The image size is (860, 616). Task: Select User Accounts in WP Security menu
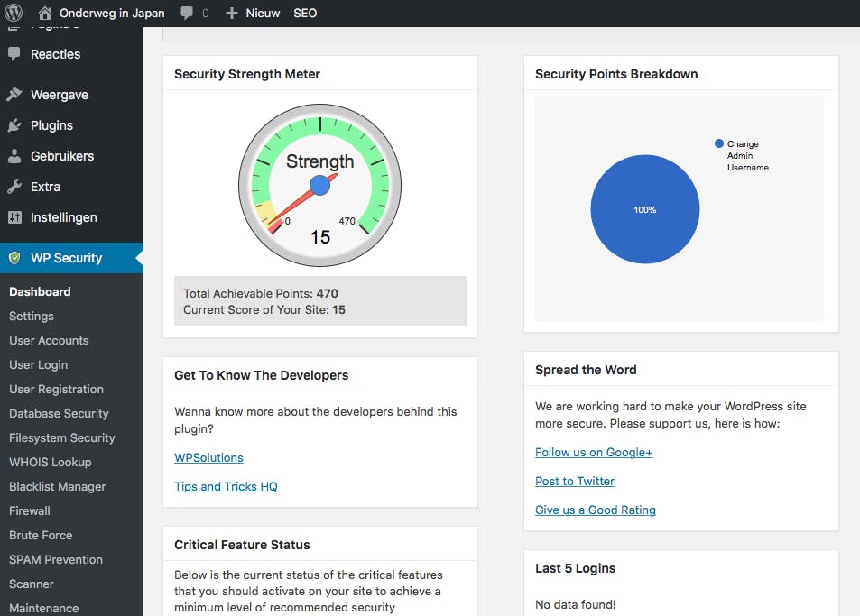pyautogui.click(x=49, y=340)
